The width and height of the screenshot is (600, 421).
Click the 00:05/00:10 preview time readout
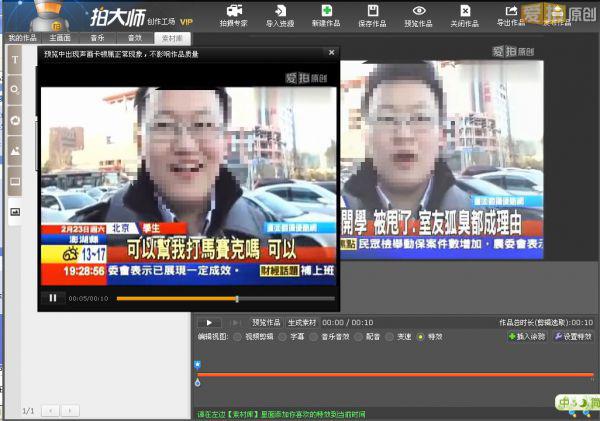point(88,299)
